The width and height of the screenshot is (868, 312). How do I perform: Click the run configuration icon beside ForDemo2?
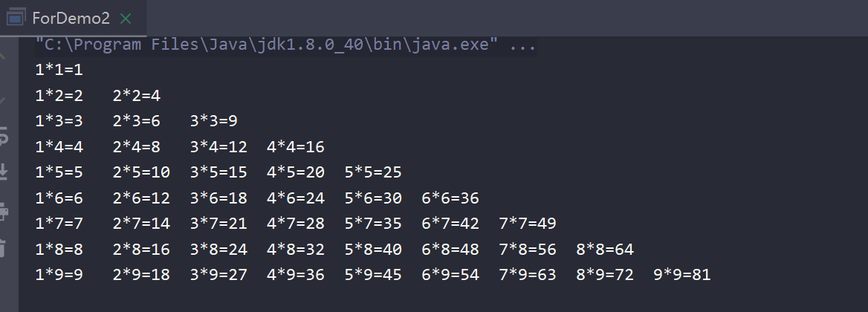16,18
